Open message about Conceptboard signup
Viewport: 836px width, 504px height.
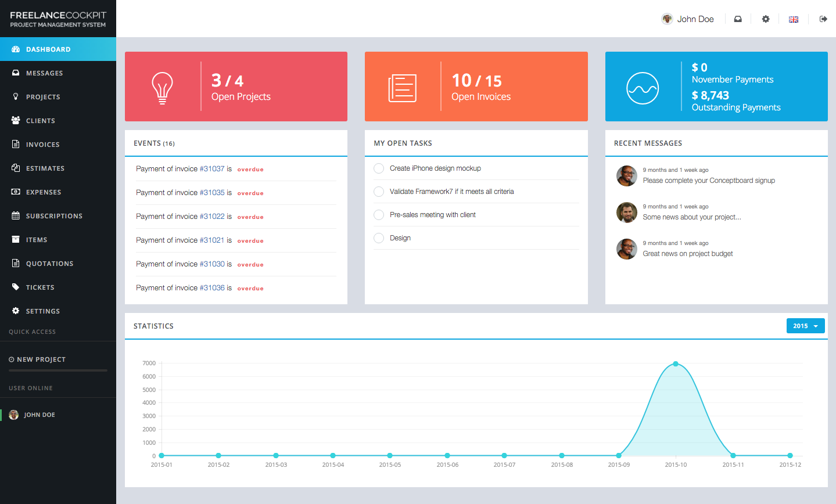(x=708, y=181)
